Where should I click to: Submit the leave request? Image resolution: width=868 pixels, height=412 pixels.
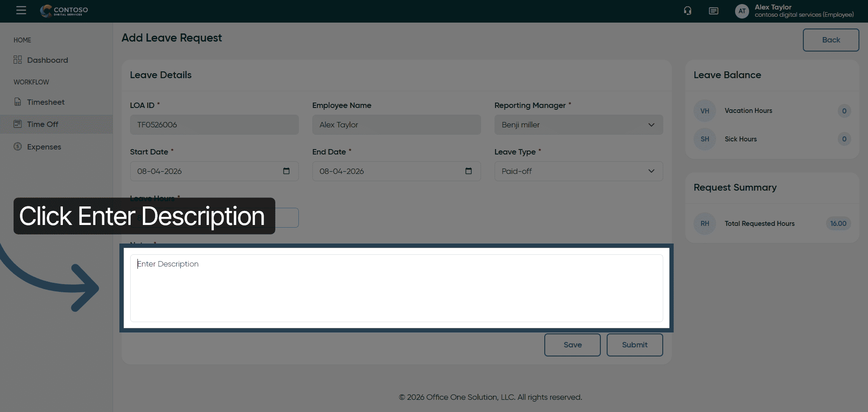tap(634, 345)
